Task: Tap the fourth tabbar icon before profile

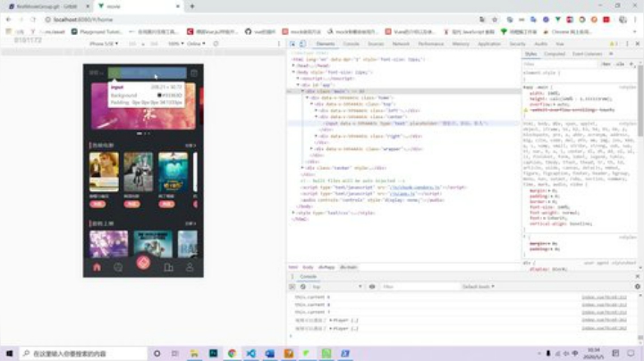Action: (168, 267)
